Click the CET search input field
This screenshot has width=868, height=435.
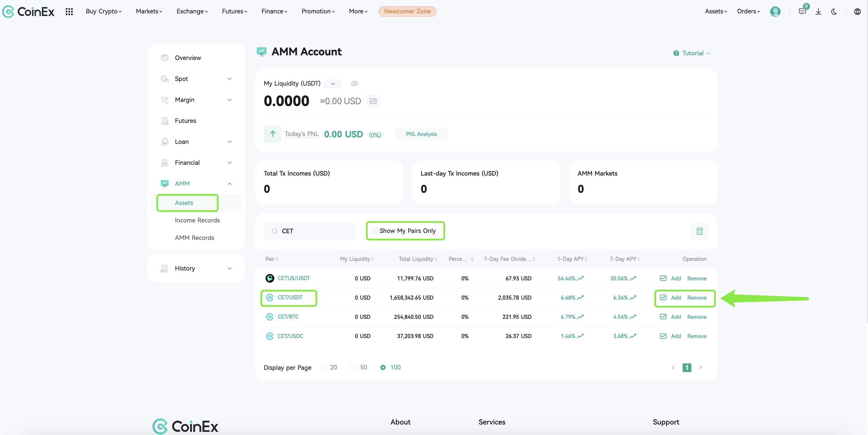pos(310,231)
